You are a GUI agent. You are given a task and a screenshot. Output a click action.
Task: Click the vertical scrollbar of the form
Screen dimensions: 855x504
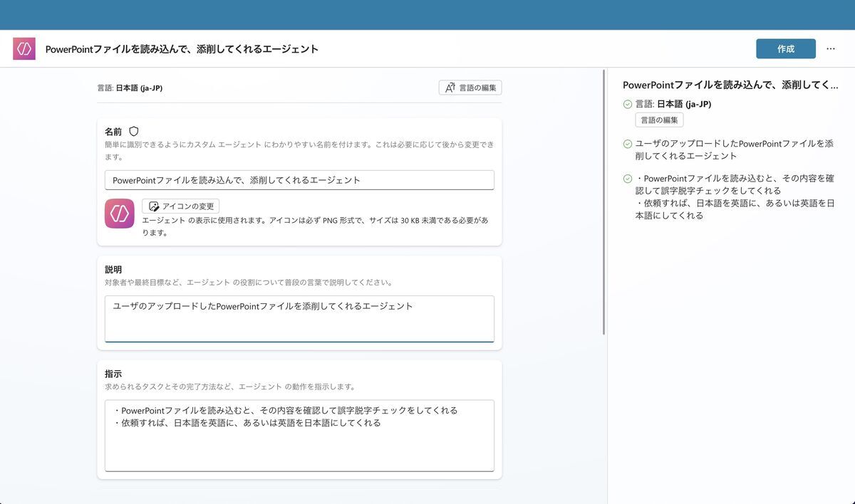604,203
